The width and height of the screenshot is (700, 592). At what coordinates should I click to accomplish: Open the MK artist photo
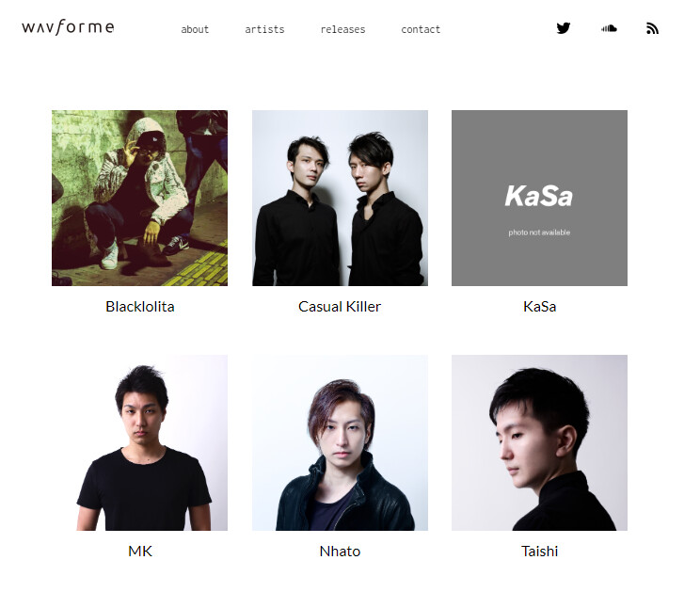[140, 443]
